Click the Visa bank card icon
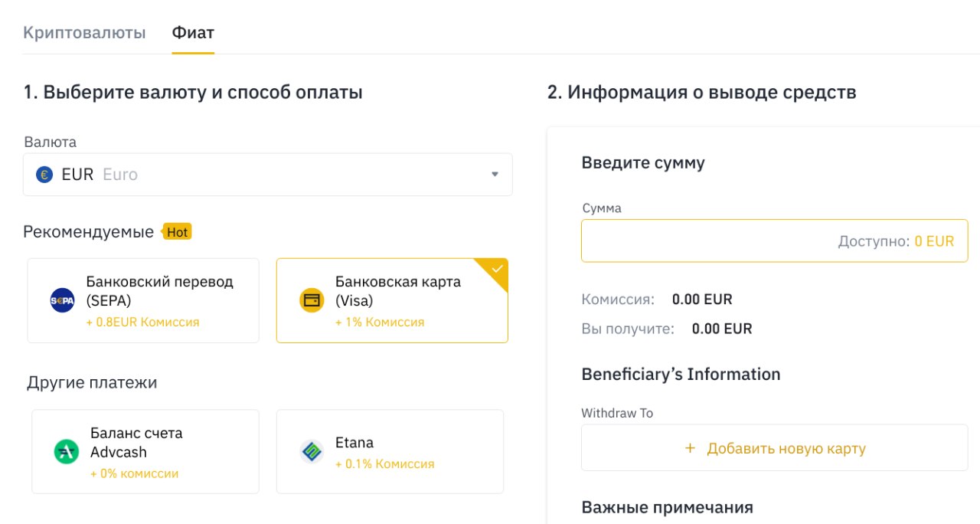 click(312, 300)
